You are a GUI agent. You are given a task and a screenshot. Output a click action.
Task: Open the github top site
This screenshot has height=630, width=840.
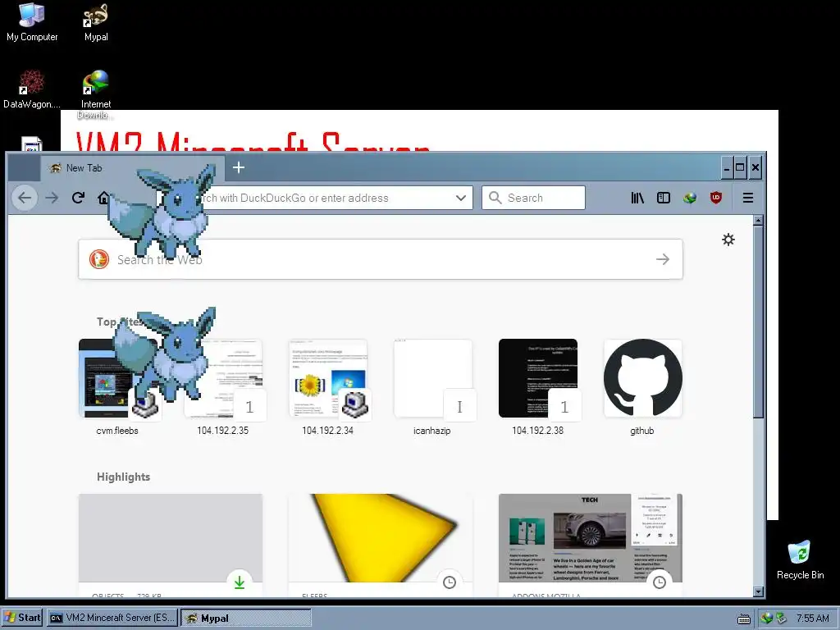pos(642,387)
